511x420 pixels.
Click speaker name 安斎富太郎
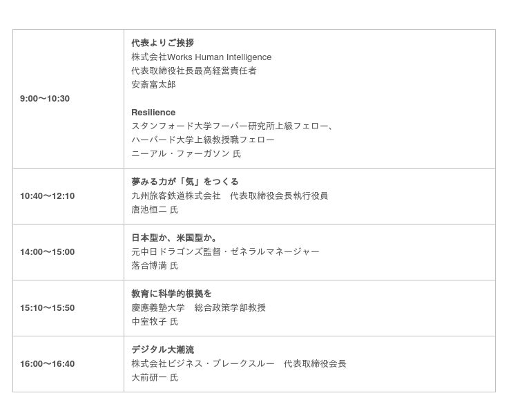coord(153,84)
